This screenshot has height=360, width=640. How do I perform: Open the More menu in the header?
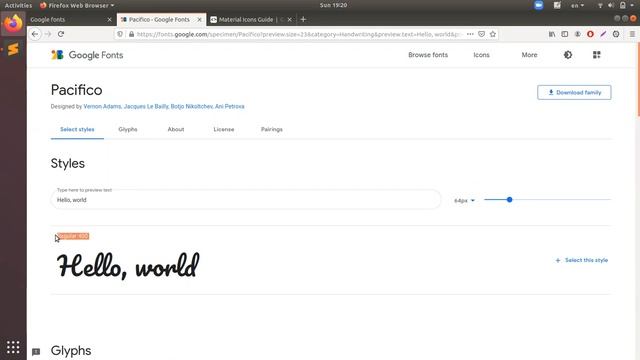[x=529, y=55]
